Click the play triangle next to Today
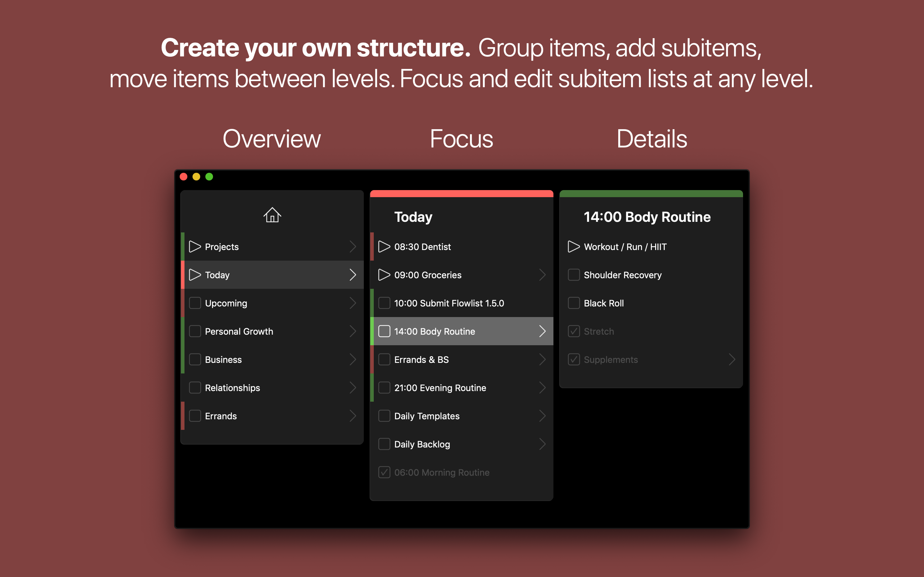924x577 pixels. 195,275
